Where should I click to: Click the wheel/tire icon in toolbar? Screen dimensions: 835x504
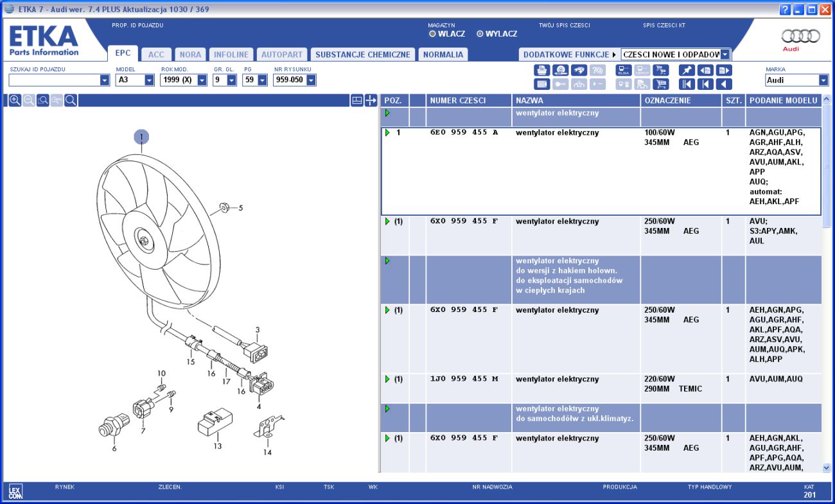(x=560, y=70)
